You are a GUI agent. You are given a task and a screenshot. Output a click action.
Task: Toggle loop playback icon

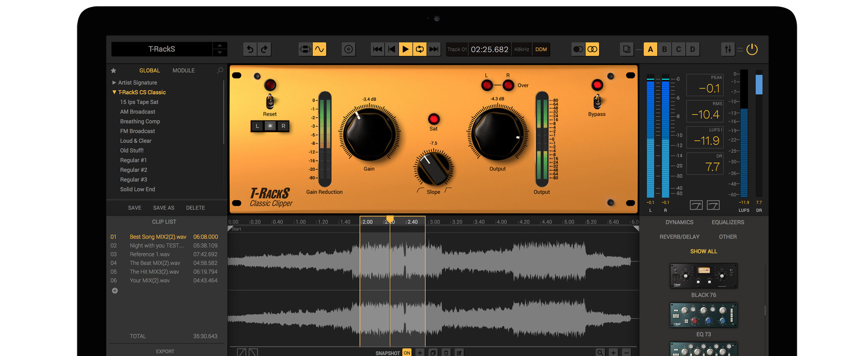[x=420, y=49]
